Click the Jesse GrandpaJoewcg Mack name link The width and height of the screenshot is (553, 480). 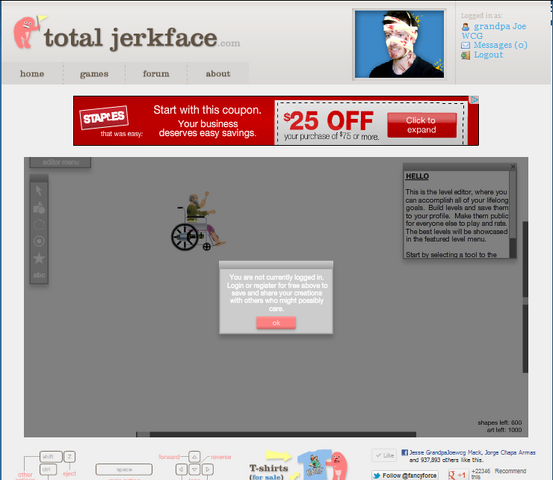pos(445,452)
